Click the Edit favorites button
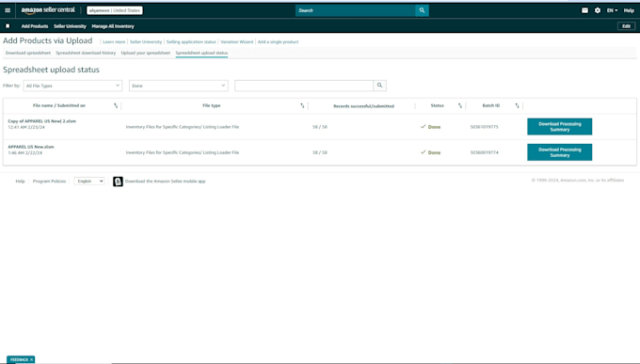This screenshot has width=640, height=364. 626,26
